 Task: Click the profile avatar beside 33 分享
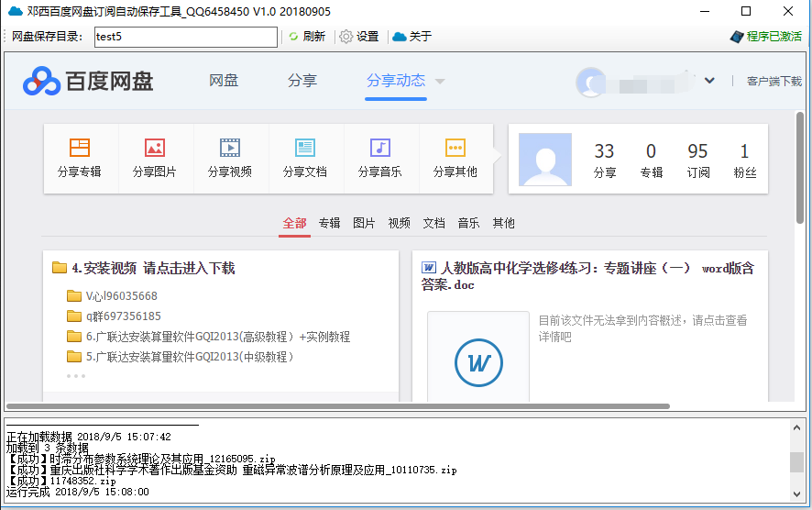545,160
